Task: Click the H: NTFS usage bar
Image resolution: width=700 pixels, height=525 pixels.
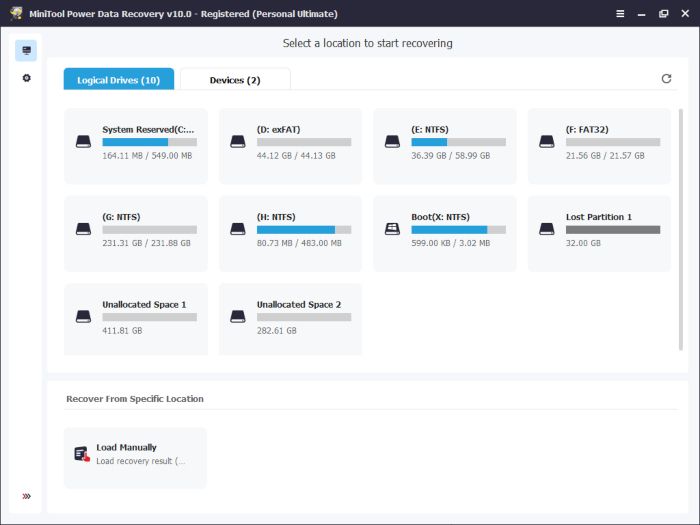Action: pos(304,229)
